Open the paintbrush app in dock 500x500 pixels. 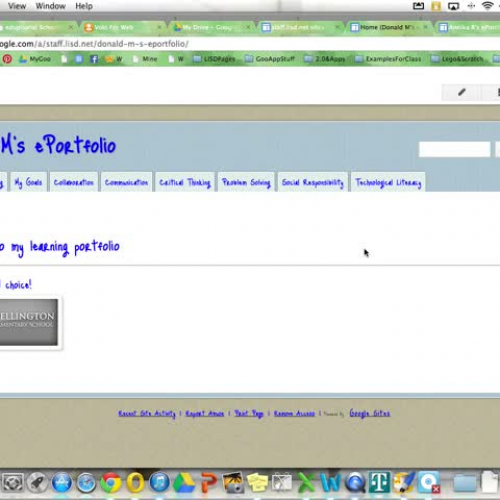tap(404, 482)
